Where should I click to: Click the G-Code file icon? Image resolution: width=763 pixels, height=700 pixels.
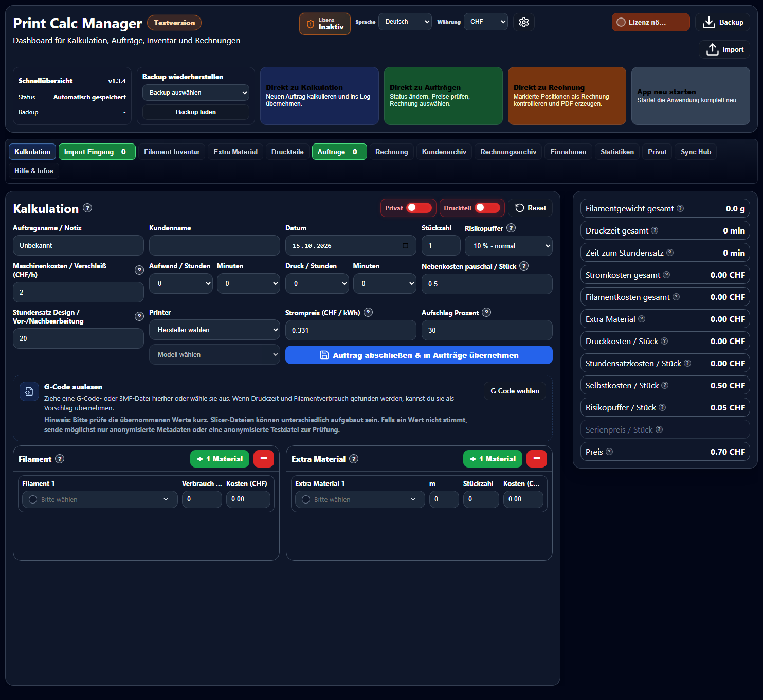click(x=29, y=391)
